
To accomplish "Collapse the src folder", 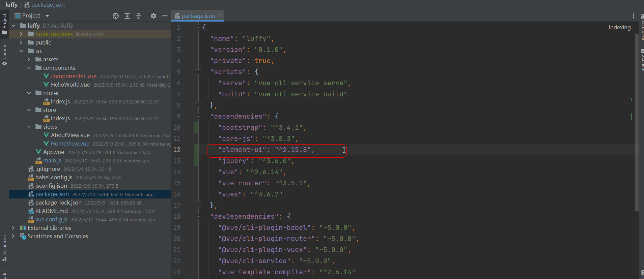I will tap(21, 51).
